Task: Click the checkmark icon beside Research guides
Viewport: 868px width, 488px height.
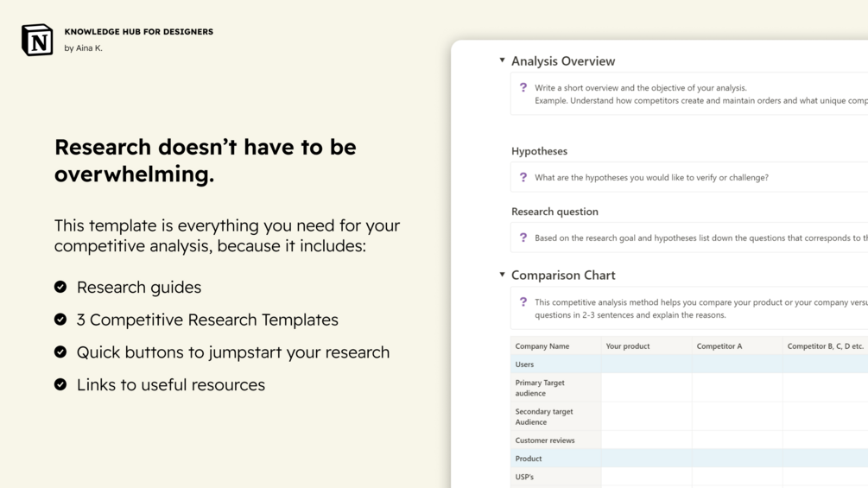Action: (60, 287)
